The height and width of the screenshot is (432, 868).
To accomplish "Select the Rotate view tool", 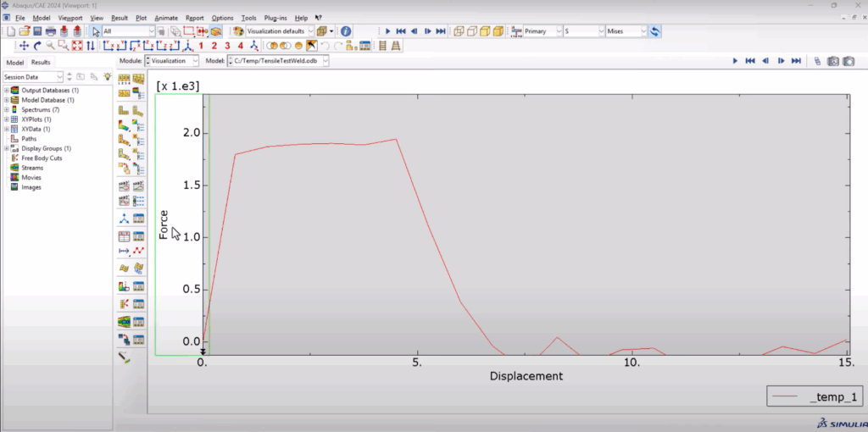I will [x=37, y=46].
